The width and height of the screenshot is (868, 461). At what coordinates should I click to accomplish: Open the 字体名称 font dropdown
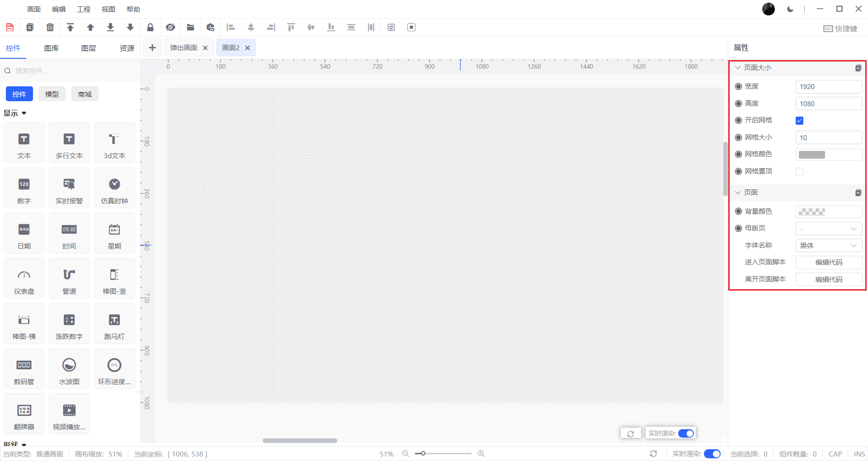point(828,245)
